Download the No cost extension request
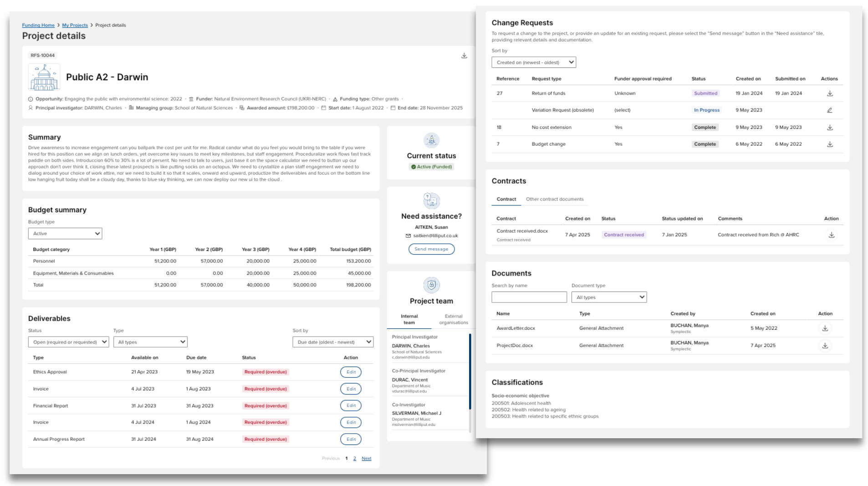The height and width of the screenshot is (486, 868). [x=830, y=128]
